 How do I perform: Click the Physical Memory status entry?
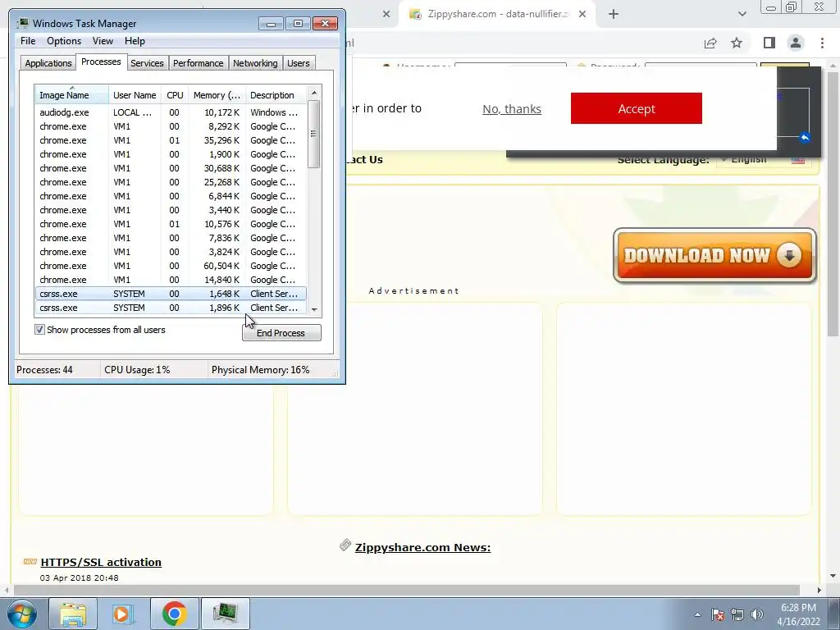260,370
